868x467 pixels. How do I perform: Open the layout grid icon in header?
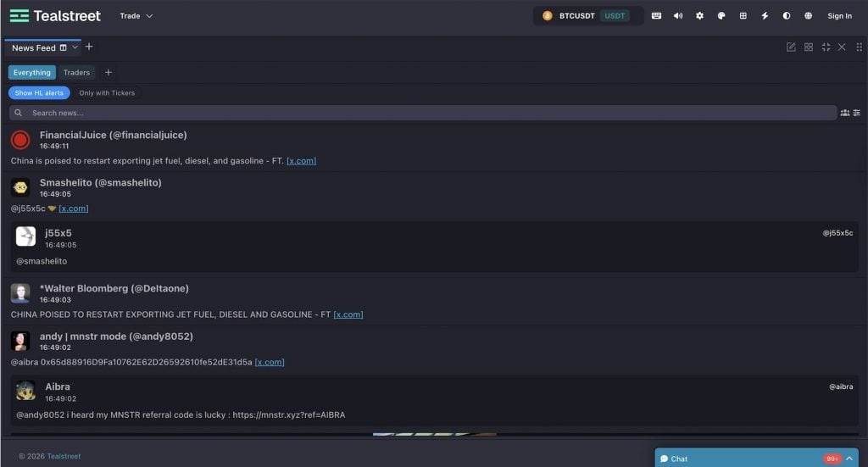pos(743,15)
